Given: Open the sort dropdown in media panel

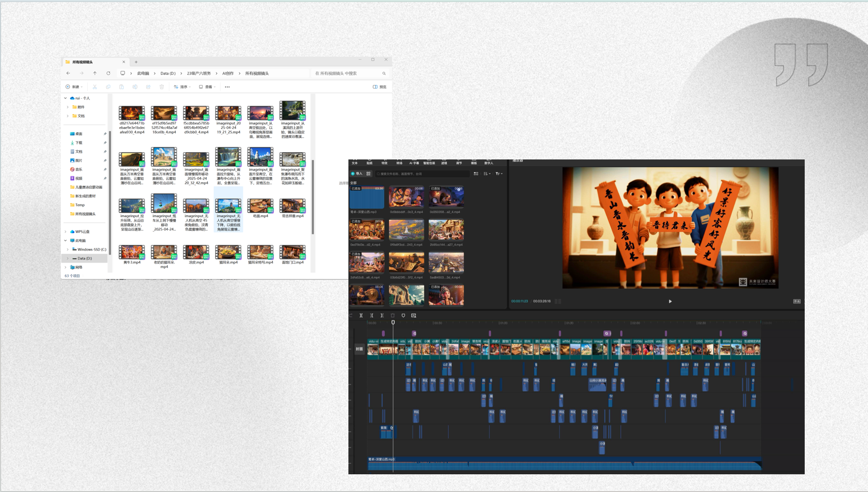Looking at the screenshot, I should click(x=487, y=174).
